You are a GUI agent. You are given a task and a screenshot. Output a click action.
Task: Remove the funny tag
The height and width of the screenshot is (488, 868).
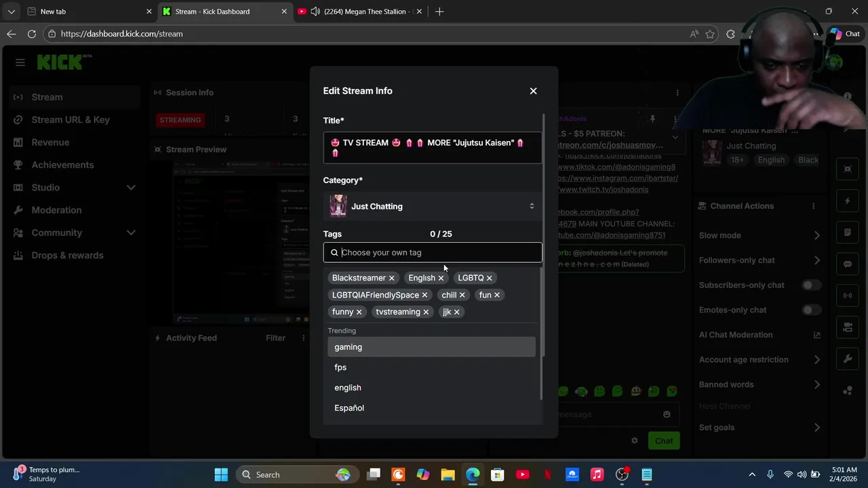359,312
